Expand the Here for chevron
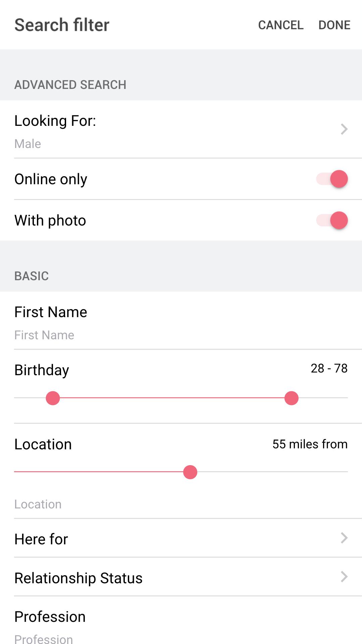 point(344,538)
